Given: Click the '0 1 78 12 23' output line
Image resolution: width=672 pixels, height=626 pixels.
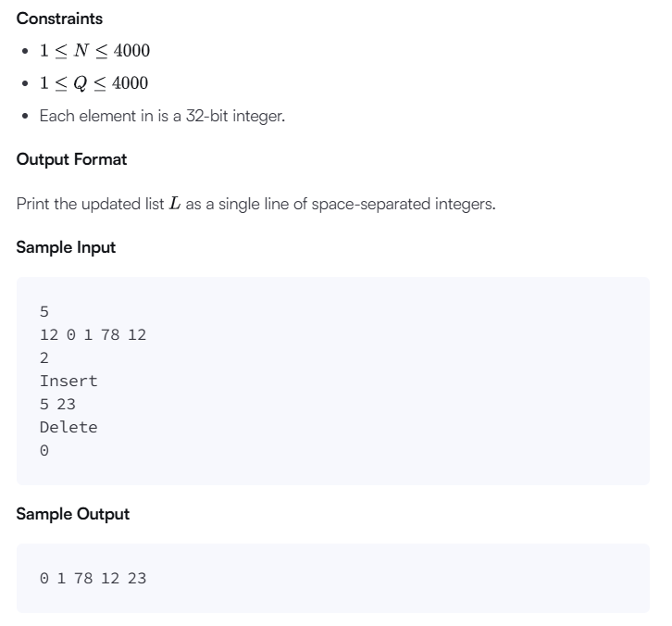Looking at the screenshot, I should (x=93, y=579).
